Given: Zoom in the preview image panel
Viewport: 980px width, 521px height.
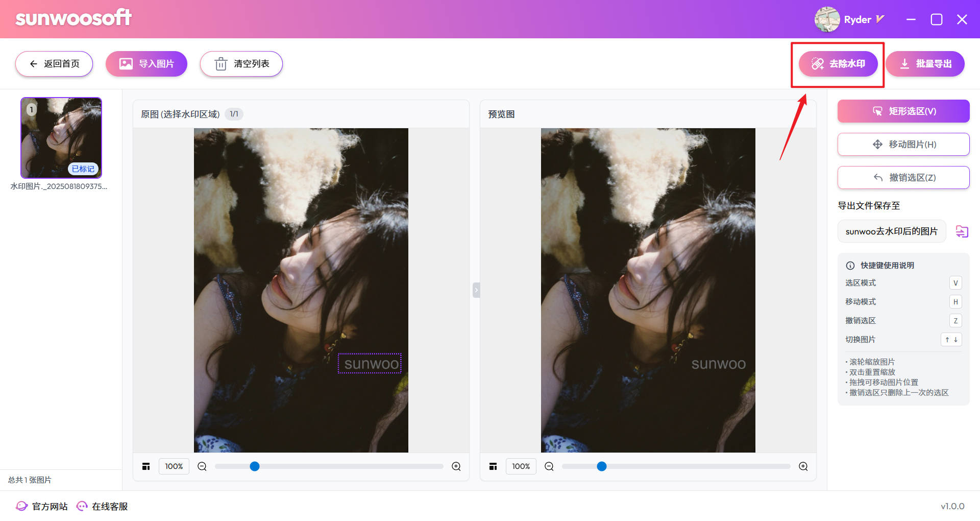Looking at the screenshot, I should click(803, 466).
